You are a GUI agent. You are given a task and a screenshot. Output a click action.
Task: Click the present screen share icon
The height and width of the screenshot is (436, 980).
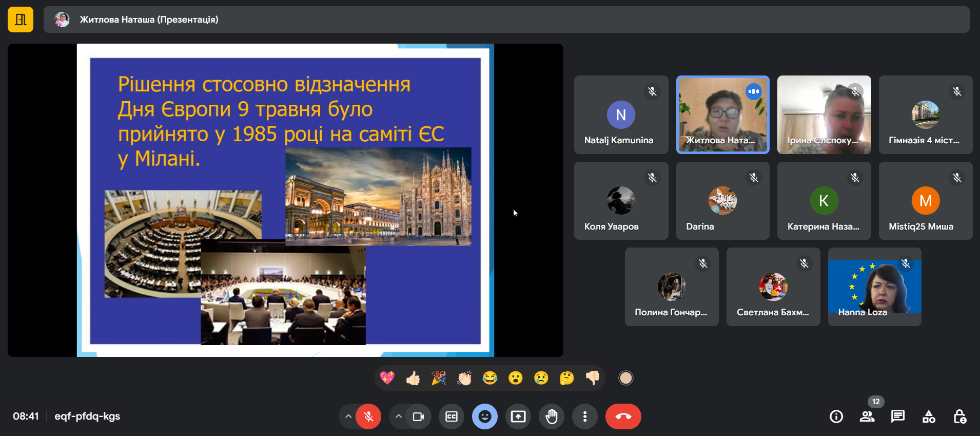point(518,416)
